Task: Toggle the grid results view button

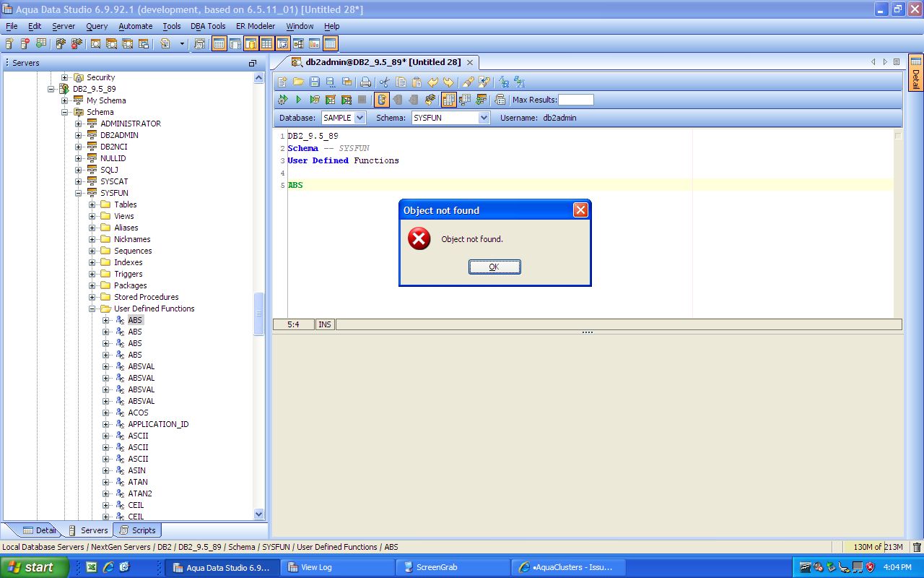Action: pos(448,100)
